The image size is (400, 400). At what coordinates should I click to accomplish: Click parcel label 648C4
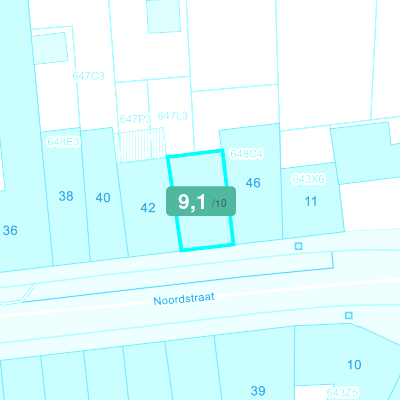point(247,154)
